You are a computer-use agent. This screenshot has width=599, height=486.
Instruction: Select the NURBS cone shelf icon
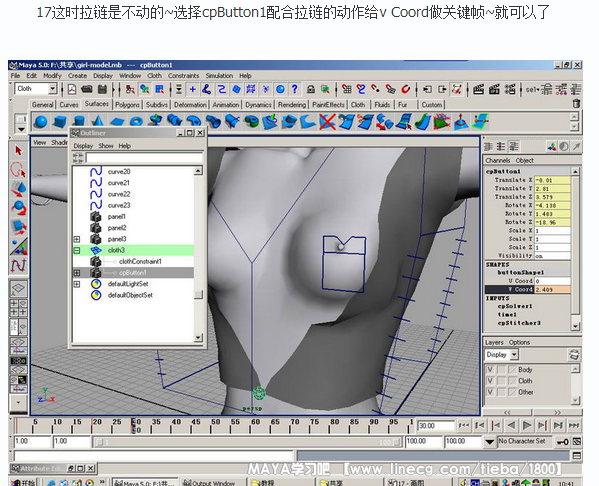[98, 122]
